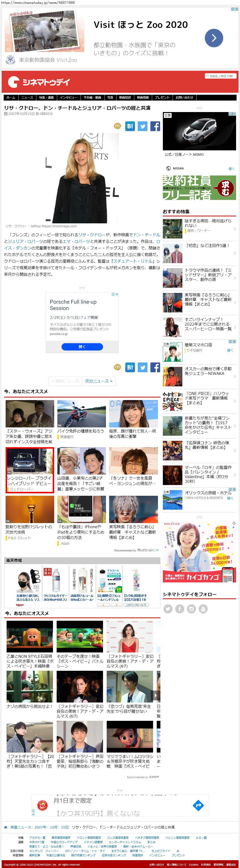Advance recommended carousel with right arrow
The width and height of the screenshot is (240, 868).
tap(155, 695)
